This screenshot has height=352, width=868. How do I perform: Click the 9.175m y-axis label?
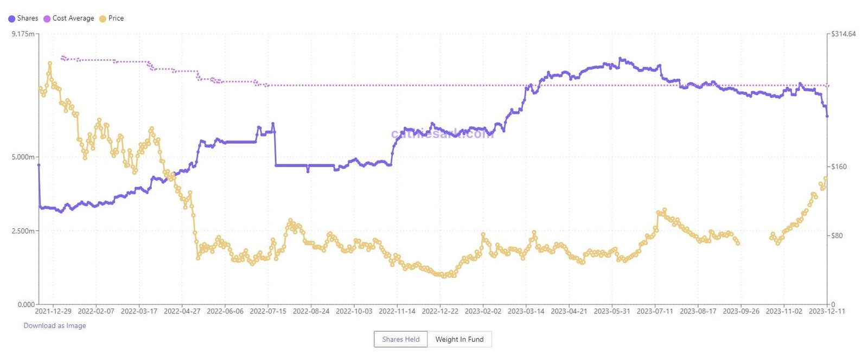(22, 34)
